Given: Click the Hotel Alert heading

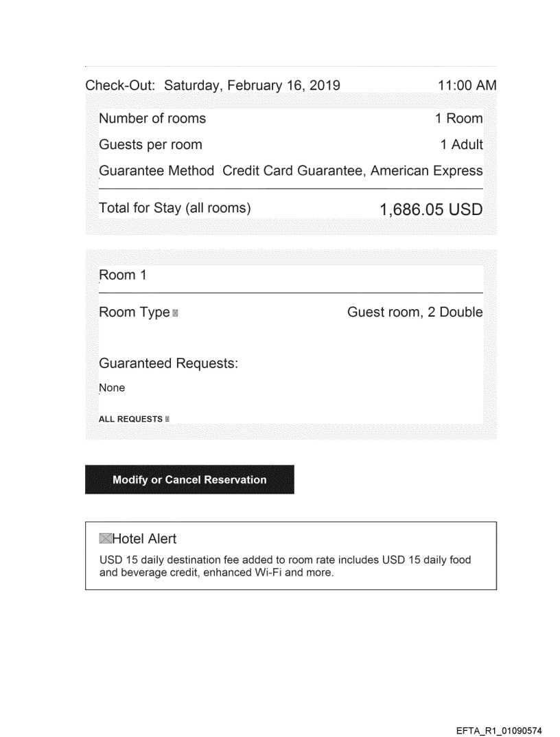Looking at the screenshot, I should (144, 539).
